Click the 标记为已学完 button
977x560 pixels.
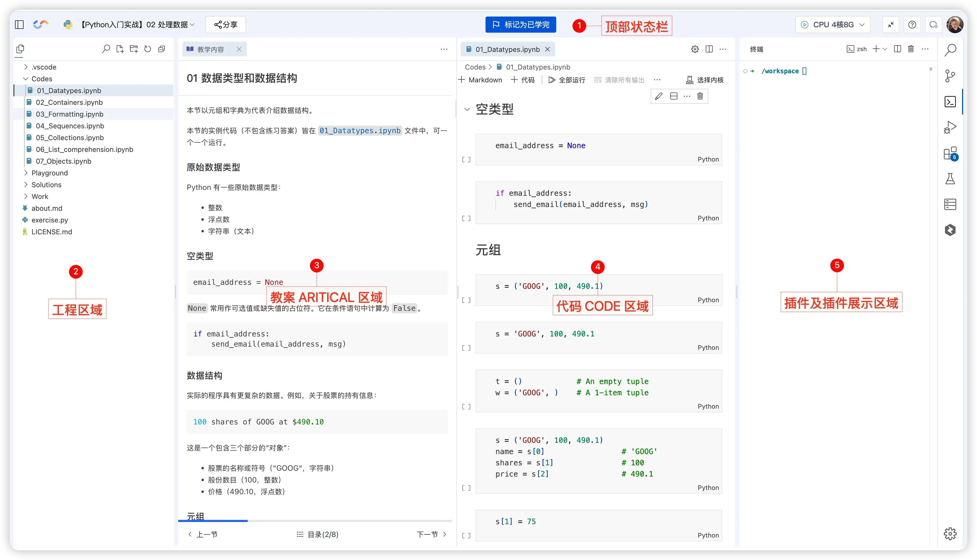coord(521,25)
